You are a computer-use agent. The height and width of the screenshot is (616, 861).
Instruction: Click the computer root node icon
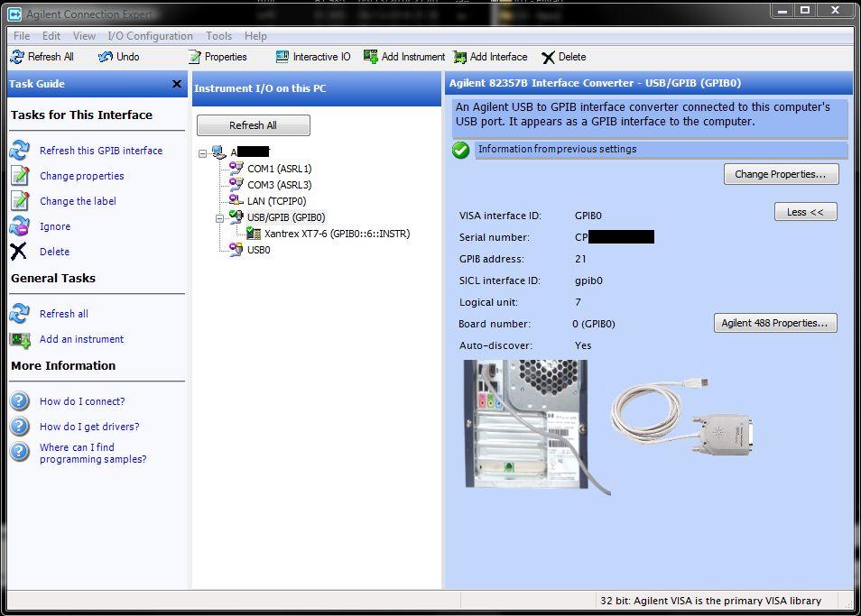point(218,152)
